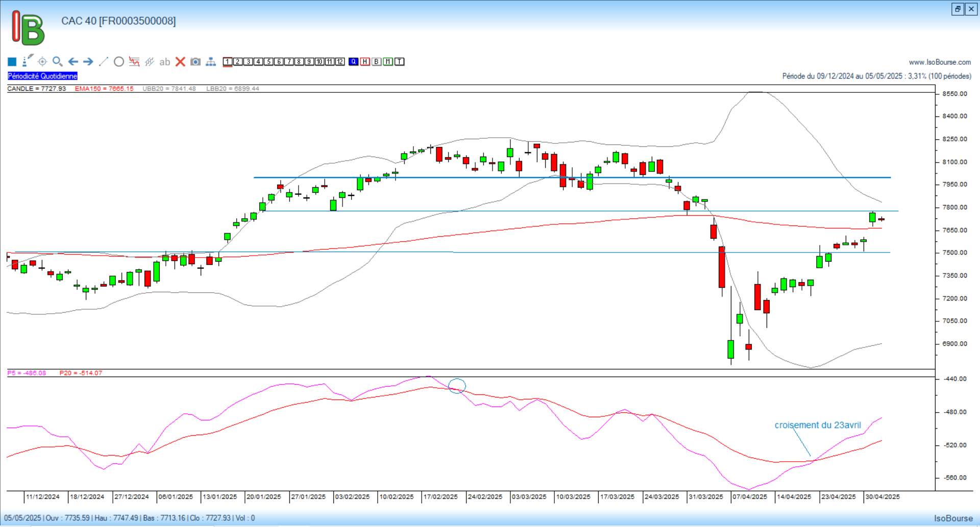Select numbered preset 12
This screenshot has width=980, height=527.
pos(340,62)
